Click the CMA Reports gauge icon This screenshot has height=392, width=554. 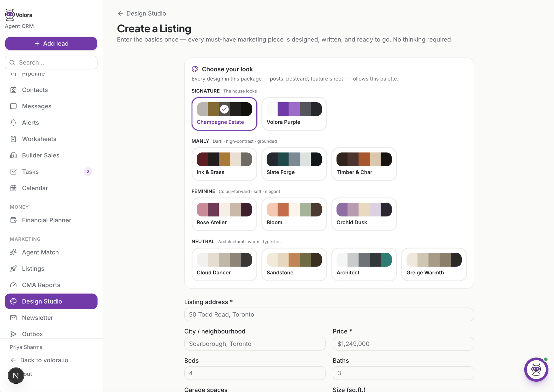pos(13,285)
